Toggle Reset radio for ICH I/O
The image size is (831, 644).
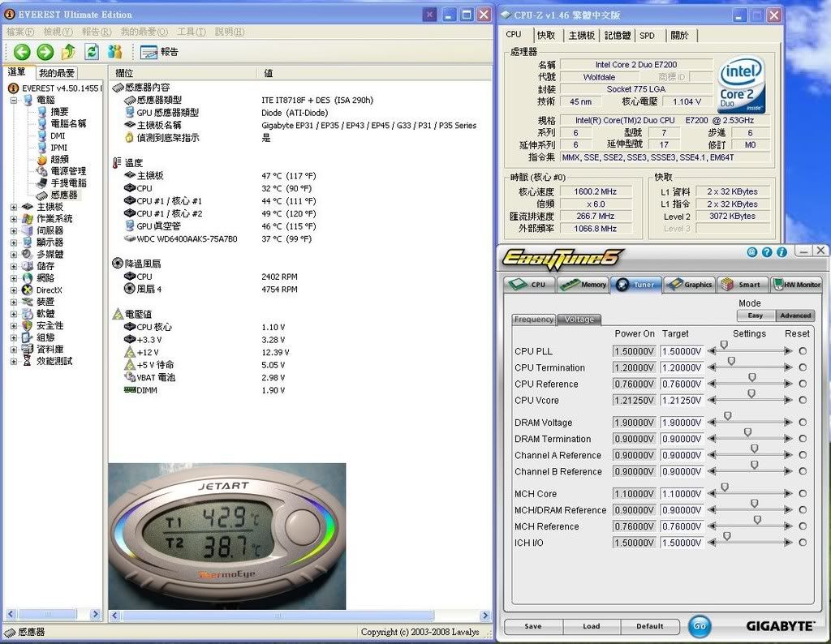click(803, 543)
